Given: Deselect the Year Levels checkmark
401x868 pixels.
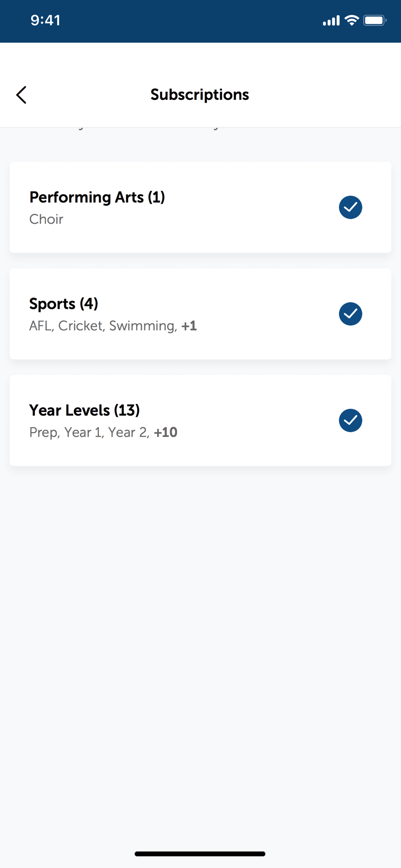Looking at the screenshot, I should (x=350, y=421).
